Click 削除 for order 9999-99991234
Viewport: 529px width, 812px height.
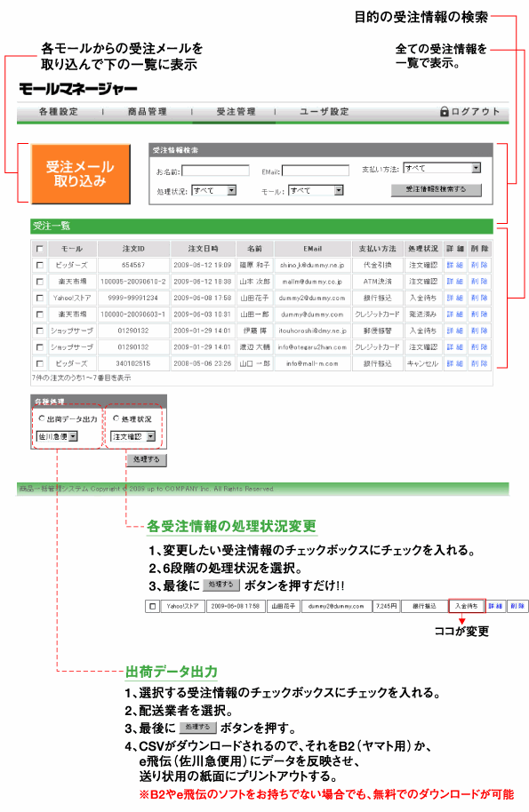pos(479,299)
